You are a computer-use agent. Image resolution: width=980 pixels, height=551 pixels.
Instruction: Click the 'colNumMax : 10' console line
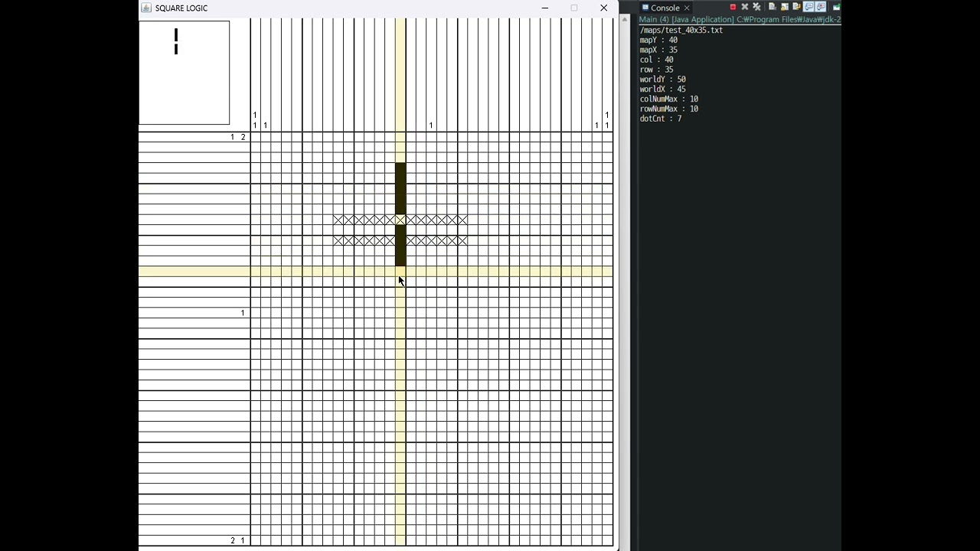(668, 99)
